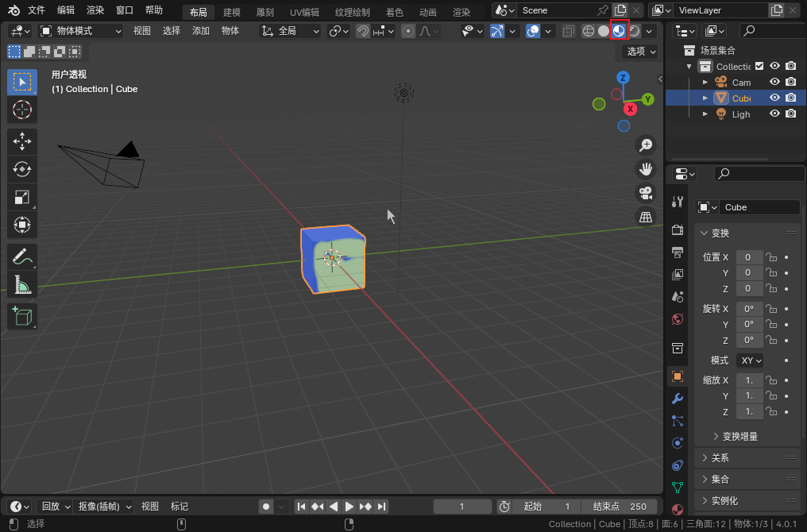Select the Move tool in left toolbar
This screenshot has height=532, width=807.
(x=22, y=141)
